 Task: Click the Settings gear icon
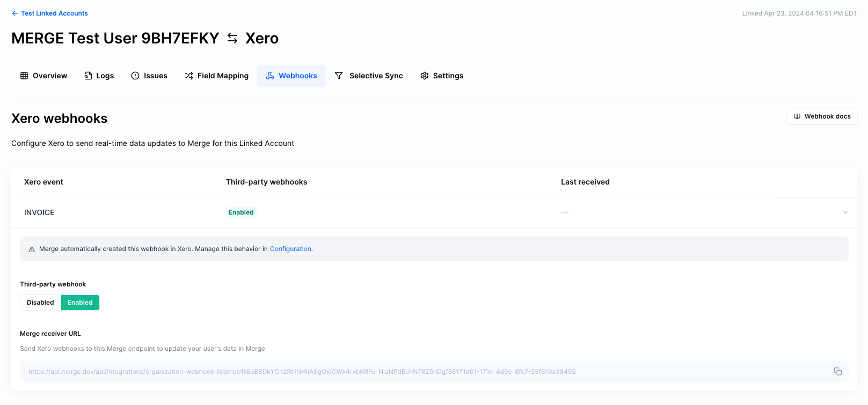pos(425,76)
